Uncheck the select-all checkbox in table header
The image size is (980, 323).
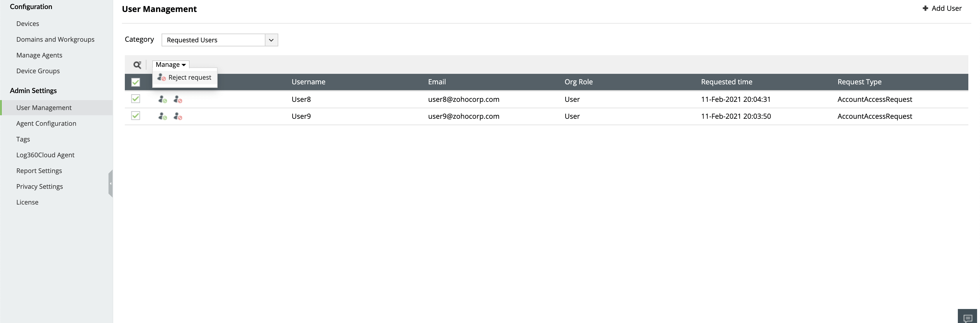click(x=136, y=82)
